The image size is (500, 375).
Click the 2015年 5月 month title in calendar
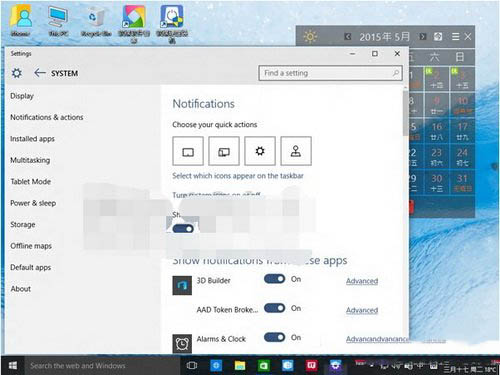(385, 36)
